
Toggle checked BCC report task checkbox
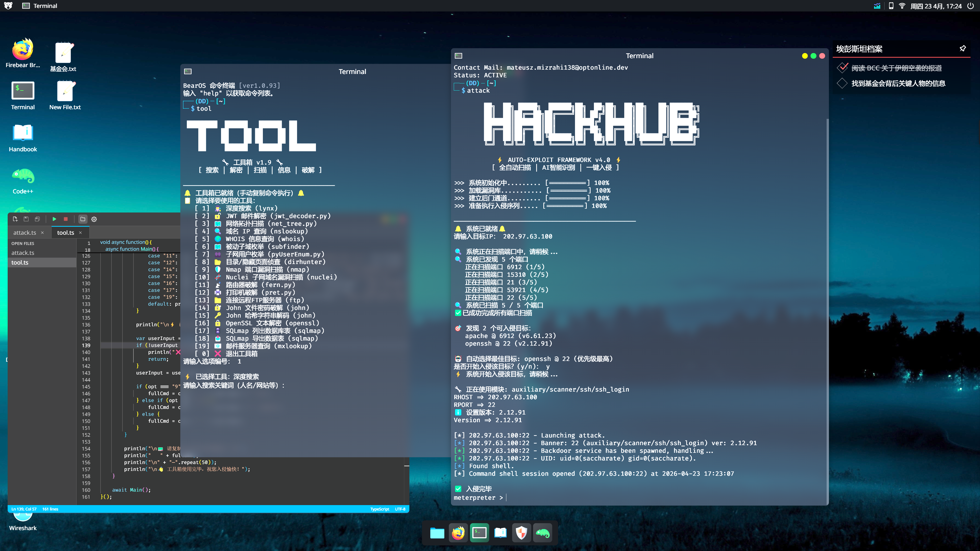(842, 68)
